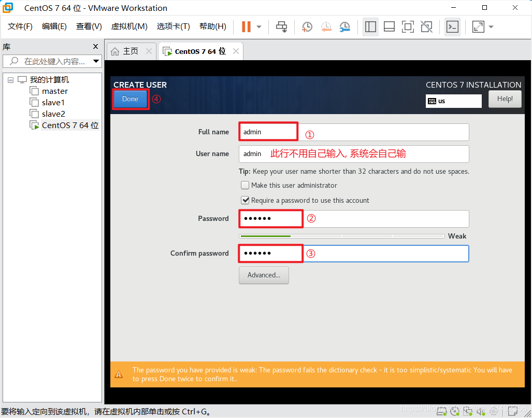Click the User name input field
Viewport: 532px width, 418px height.
click(x=354, y=154)
